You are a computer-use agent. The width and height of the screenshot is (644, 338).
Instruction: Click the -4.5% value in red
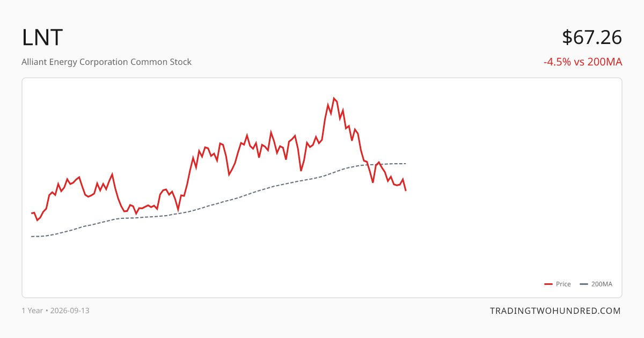[558, 62]
